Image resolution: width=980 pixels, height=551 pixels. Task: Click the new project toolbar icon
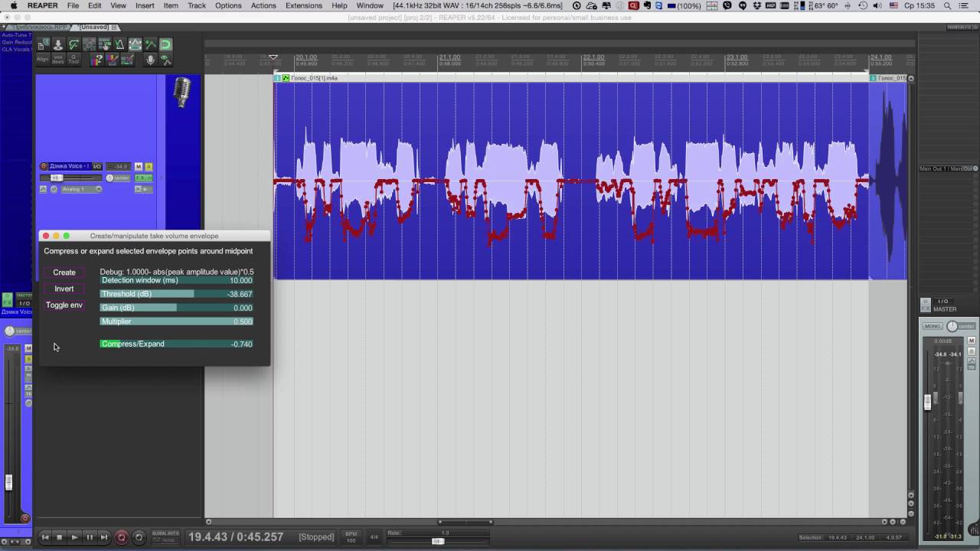(43, 44)
